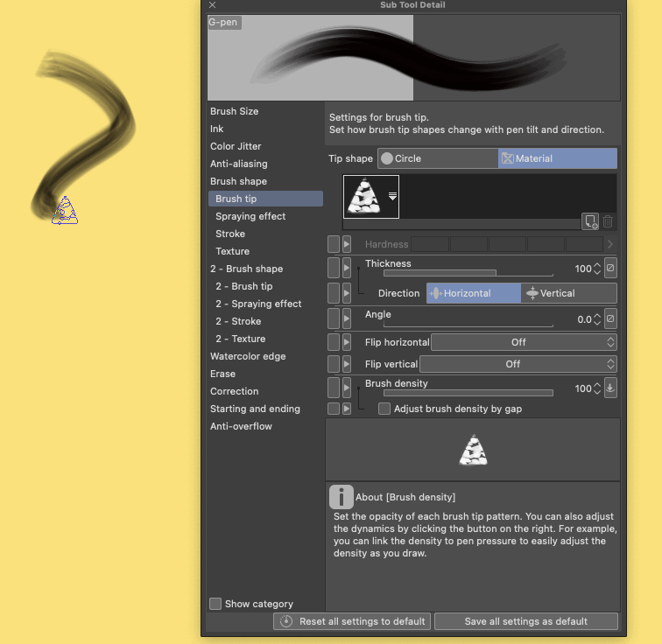Expand the Thickness row arrow
The width and height of the screenshot is (662, 644).
pos(347,269)
